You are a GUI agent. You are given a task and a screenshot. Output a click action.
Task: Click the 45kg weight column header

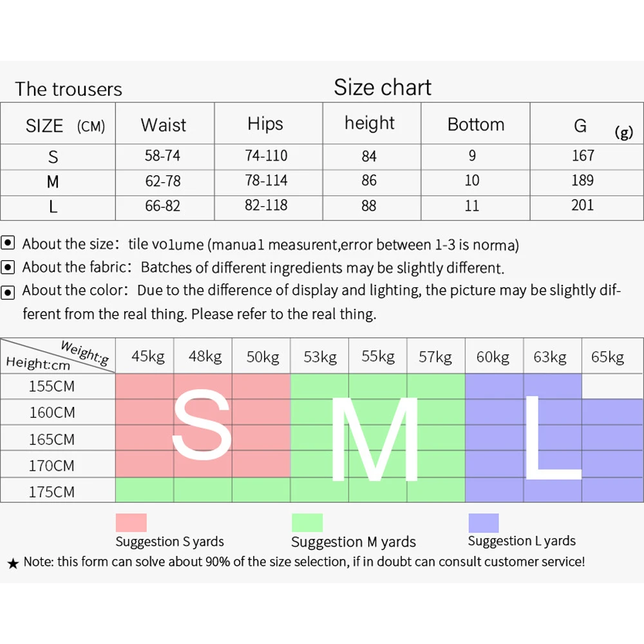click(x=148, y=357)
